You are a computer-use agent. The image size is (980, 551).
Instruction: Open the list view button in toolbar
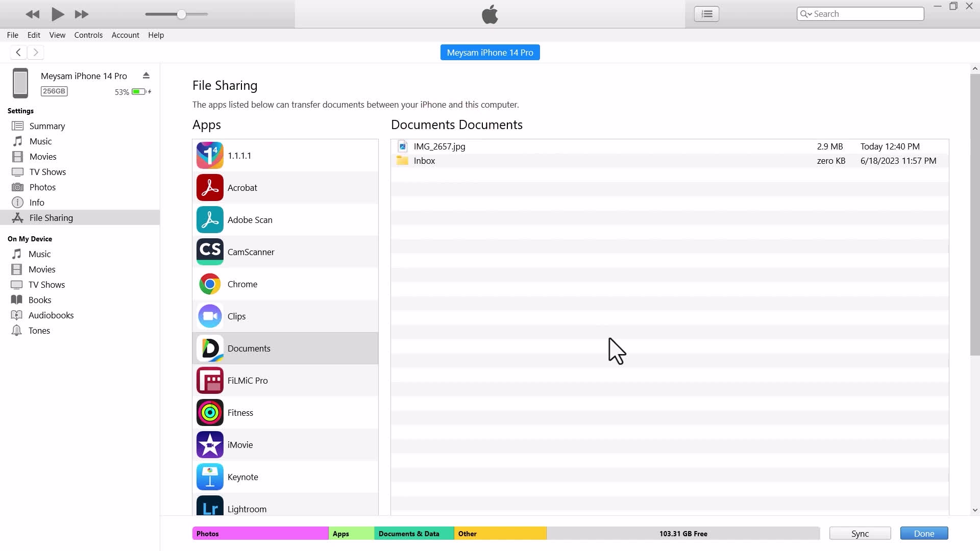pos(706,14)
